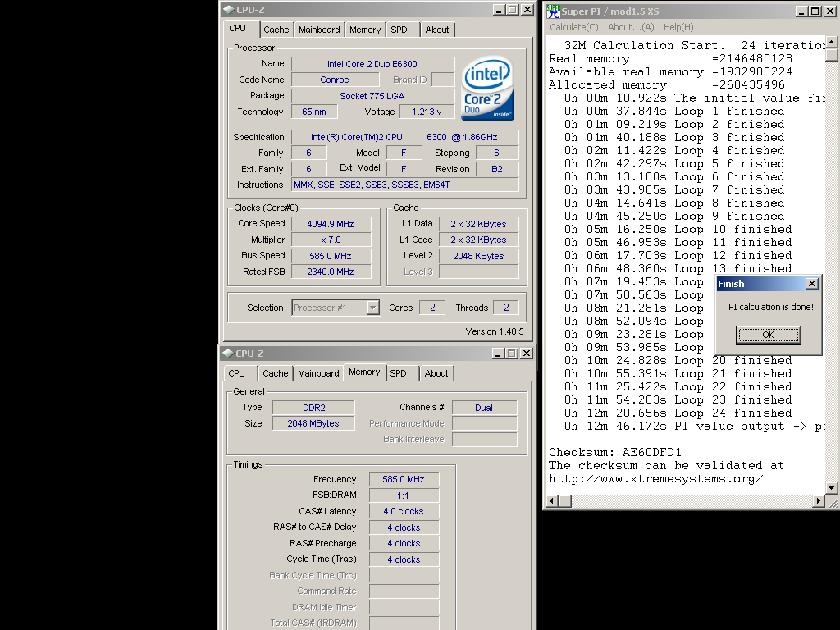Viewport: 840px width, 630px height.
Task: Click the Super PI vertical scrollbar up arrow
Action: 832,42
